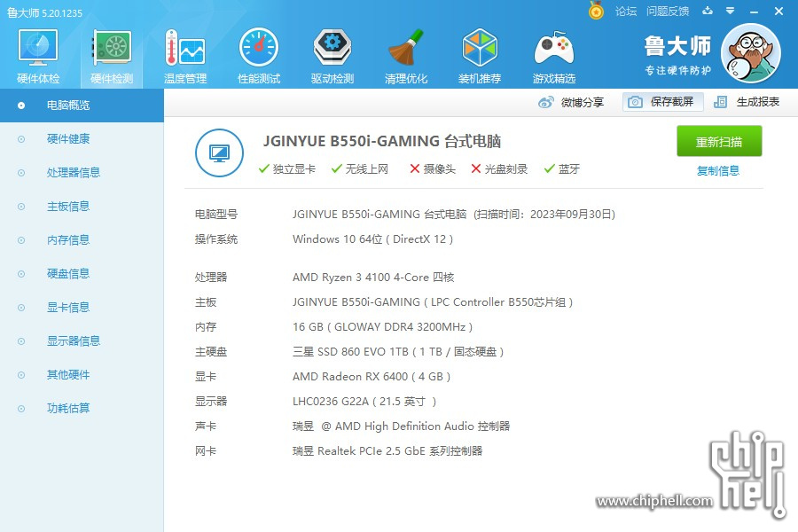
Task: Click the desktop computer circle icon
Action: click(219, 153)
